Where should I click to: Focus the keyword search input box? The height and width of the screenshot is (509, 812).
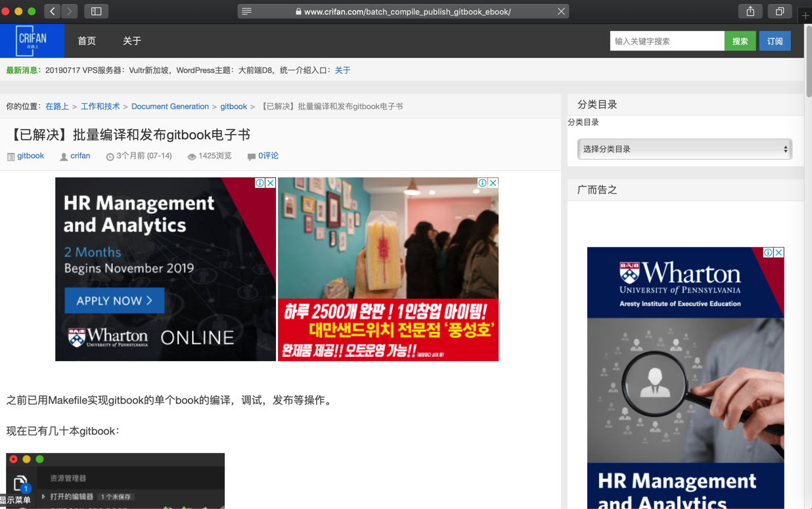pos(667,41)
